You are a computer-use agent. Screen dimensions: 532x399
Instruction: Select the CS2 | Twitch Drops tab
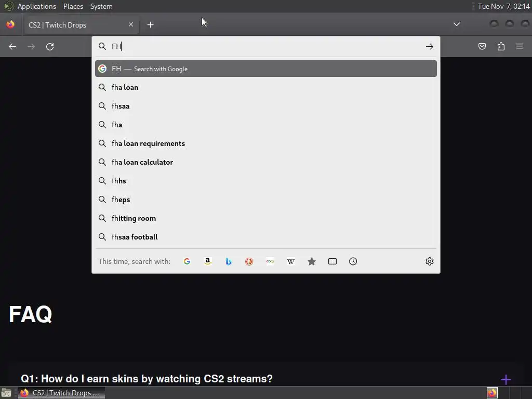coord(82,25)
